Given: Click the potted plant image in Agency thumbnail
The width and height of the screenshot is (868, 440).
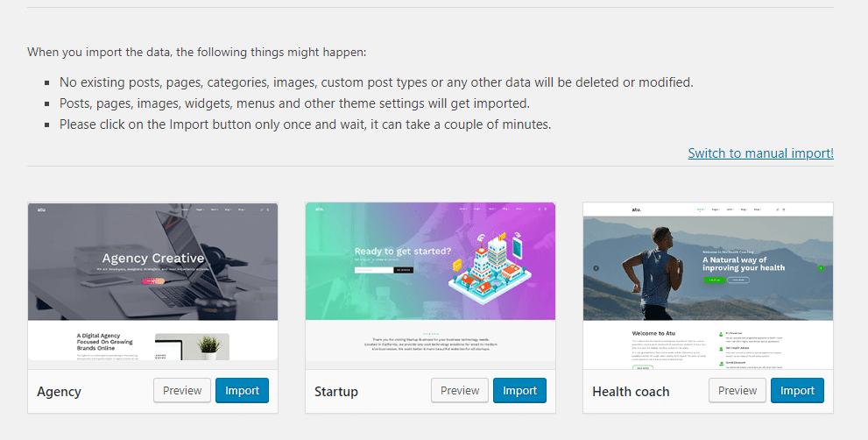Looking at the screenshot, I should tap(208, 345).
